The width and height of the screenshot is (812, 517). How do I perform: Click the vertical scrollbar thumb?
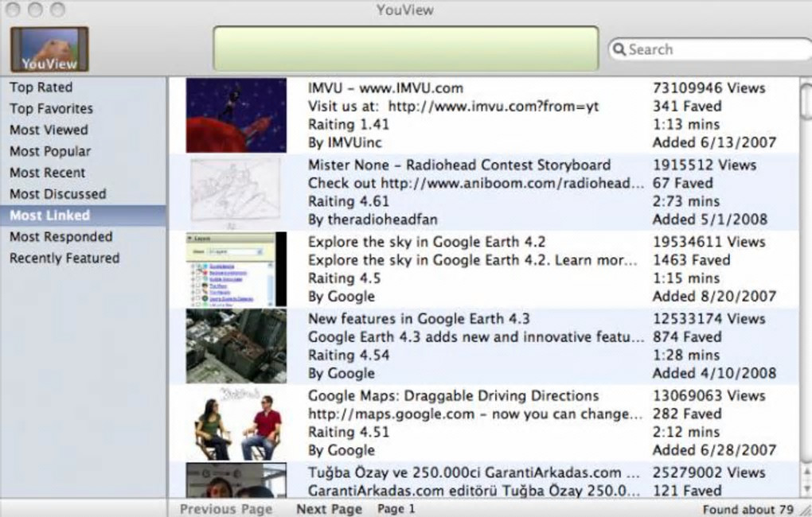[x=806, y=101]
